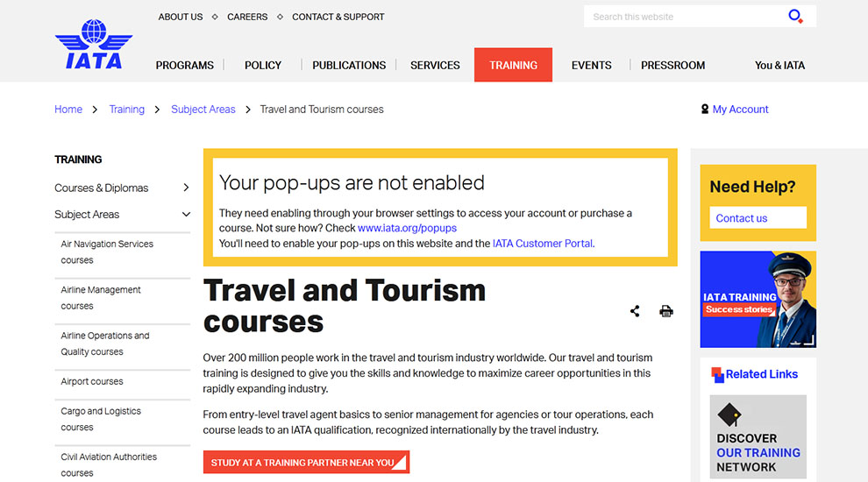Click Contact us button
The height and width of the screenshot is (482, 868).
pos(758,217)
